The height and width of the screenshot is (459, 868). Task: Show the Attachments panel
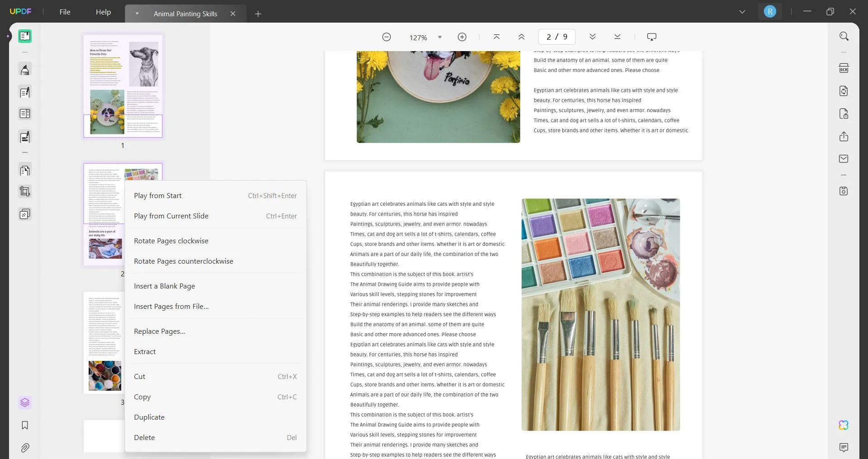tap(25, 448)
